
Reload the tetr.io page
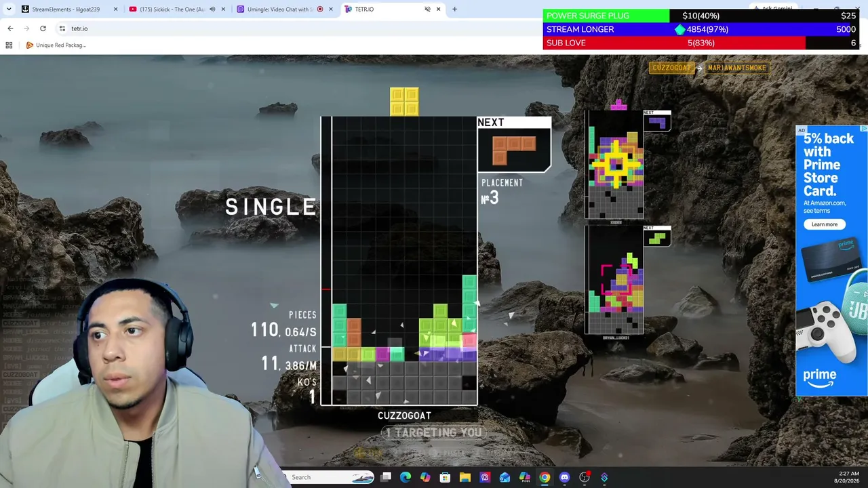pos(43,28)
